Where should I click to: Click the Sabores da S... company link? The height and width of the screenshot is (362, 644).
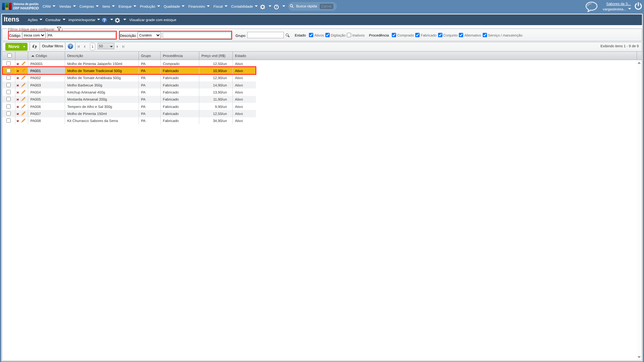coord(618,4)
